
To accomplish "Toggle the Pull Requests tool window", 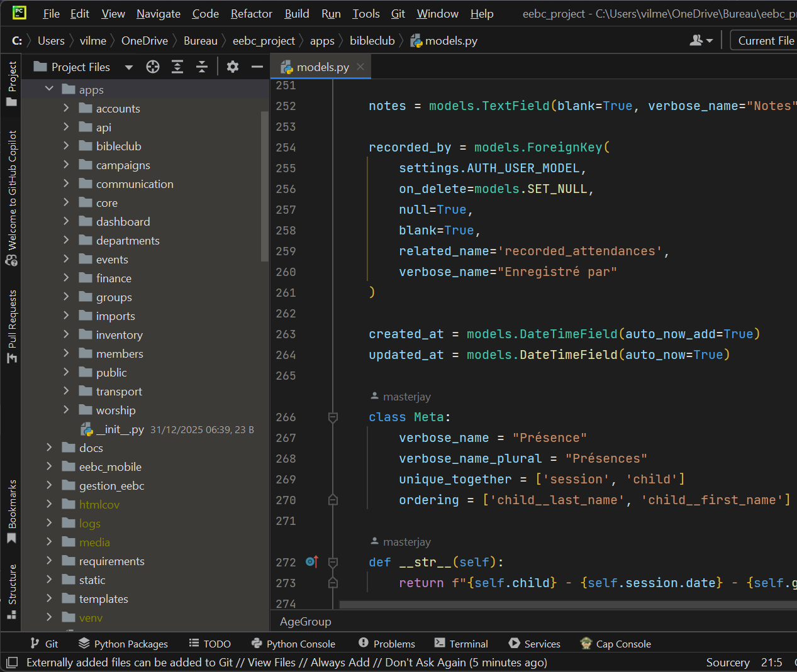I will click(x=12, y=326).
